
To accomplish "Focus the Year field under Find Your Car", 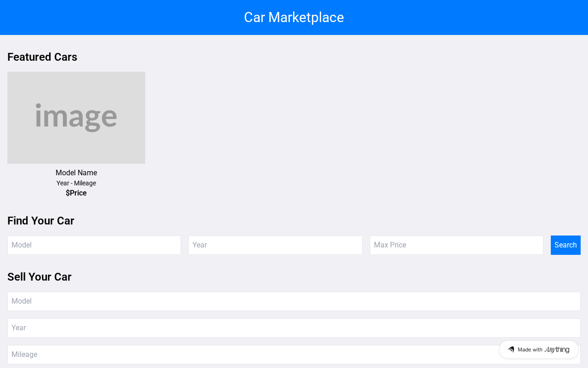I will coord(275,245).
